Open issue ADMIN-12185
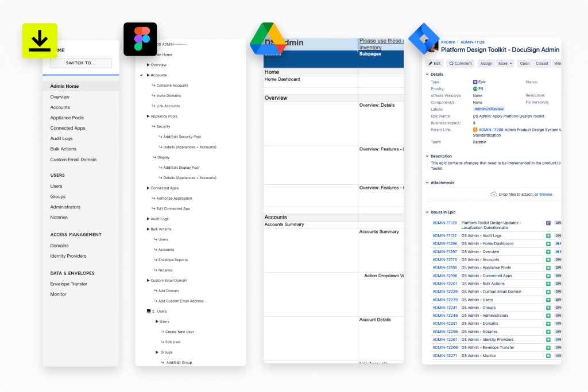Screen dimensions: 588x392 (445, 267)
